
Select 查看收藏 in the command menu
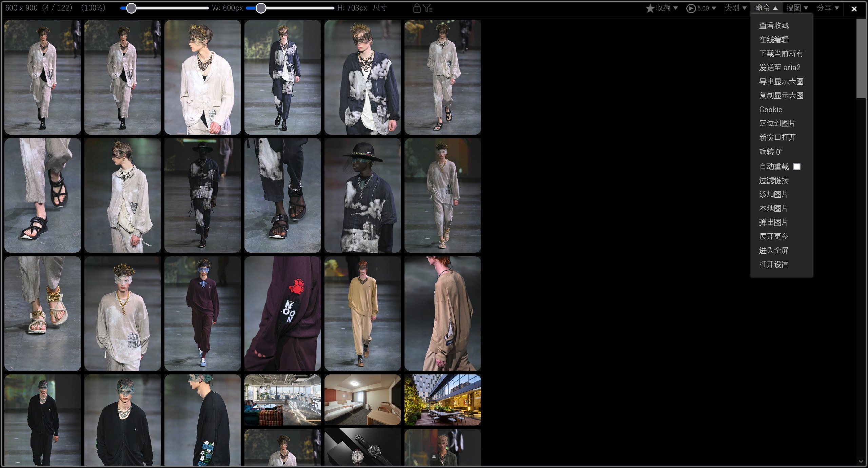pos(774,25)
